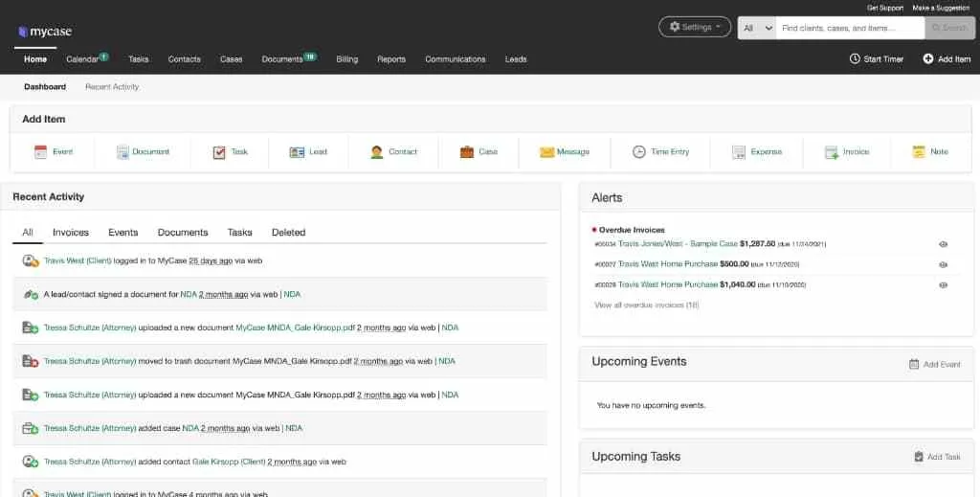Switch to the Events activity tab
Viewport: 980px width, 497px height.
click(123, 232)
